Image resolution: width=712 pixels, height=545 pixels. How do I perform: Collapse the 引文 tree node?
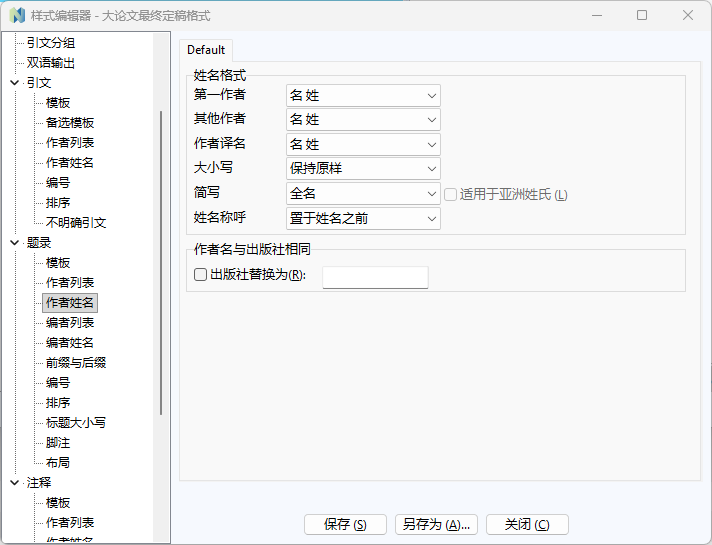tap(15, 83)
